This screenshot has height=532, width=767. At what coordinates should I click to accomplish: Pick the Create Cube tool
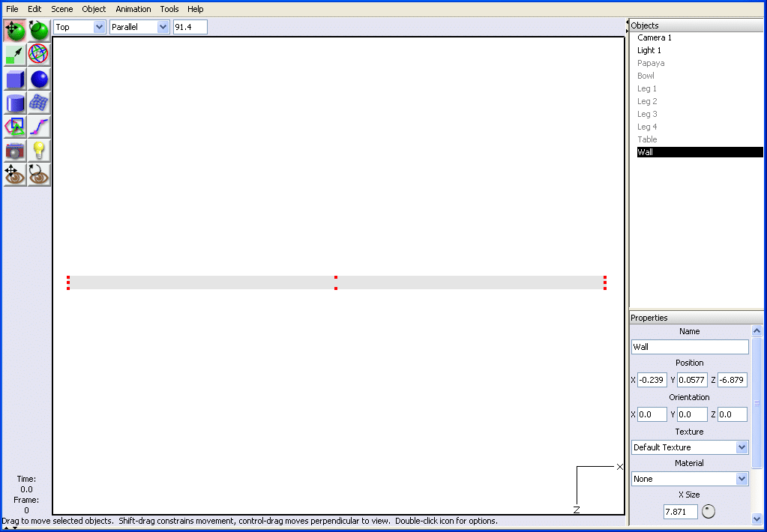click(15, 79)
